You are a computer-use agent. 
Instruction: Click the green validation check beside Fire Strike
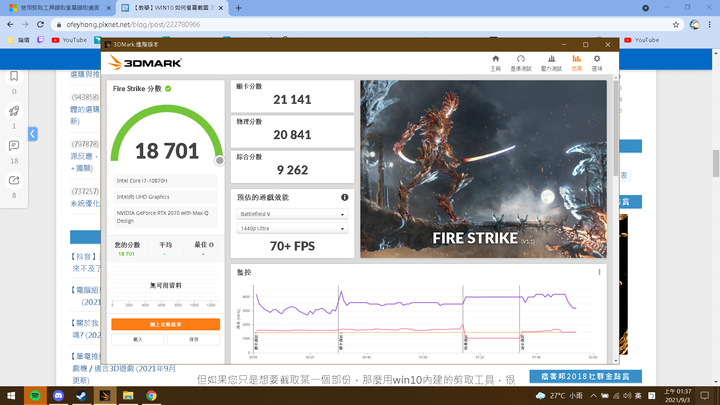[x=168, y=89]
